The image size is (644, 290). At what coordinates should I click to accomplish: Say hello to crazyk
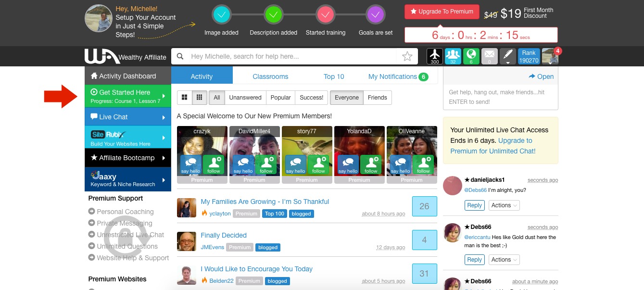point(190,165)
